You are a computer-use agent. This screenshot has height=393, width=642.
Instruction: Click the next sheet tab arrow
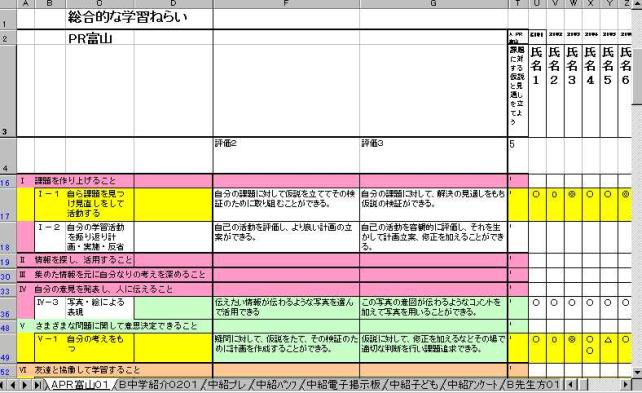pos(25,385)
